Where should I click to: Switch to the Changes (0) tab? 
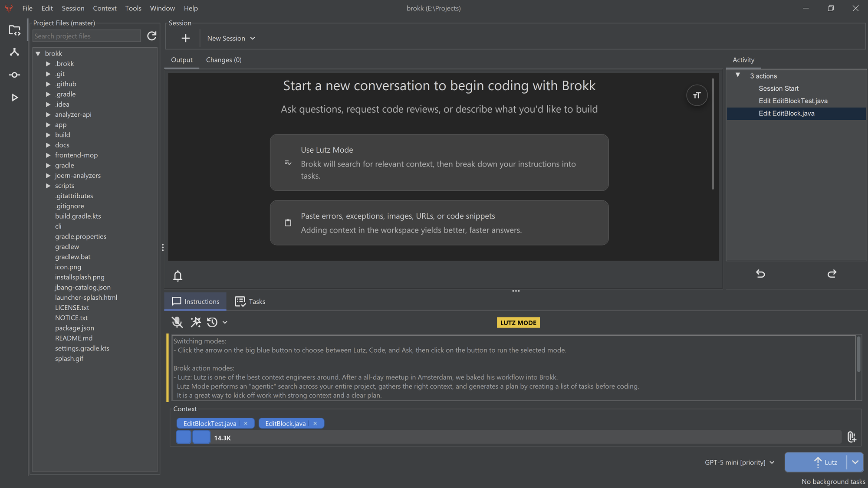(224, 60)
